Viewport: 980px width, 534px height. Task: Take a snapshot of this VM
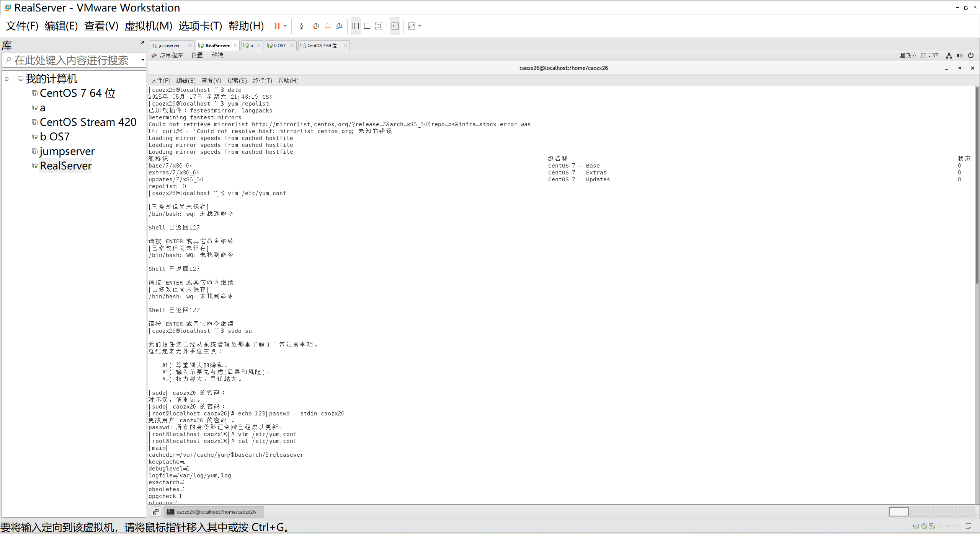pyautogui.click(x=316, y=26)
